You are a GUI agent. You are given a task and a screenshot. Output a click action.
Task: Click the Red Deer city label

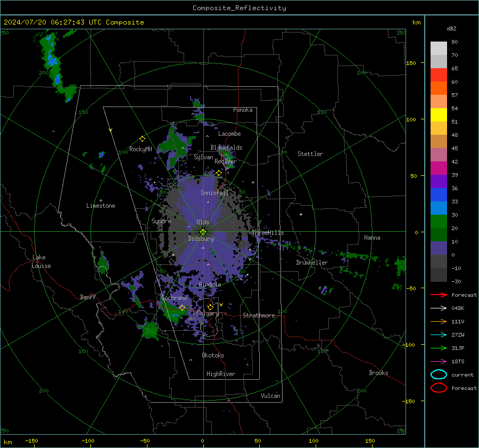[x=226, y=161]
